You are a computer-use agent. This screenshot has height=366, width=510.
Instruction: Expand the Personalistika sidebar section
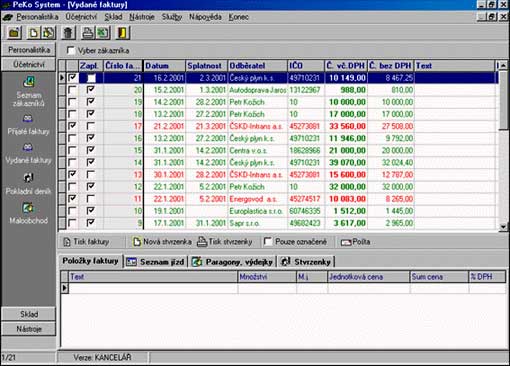point(29,50)
